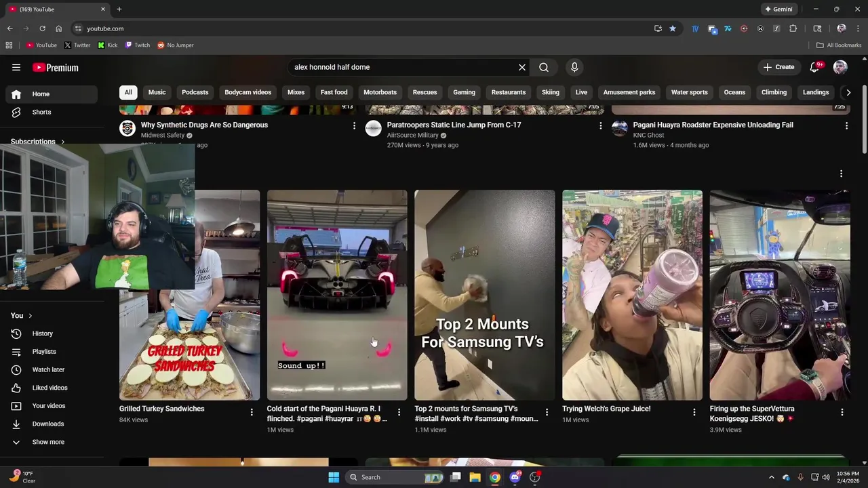Open the notifications bell
The height and width of the screenshot is (488, 868).
tap(815, 67)
